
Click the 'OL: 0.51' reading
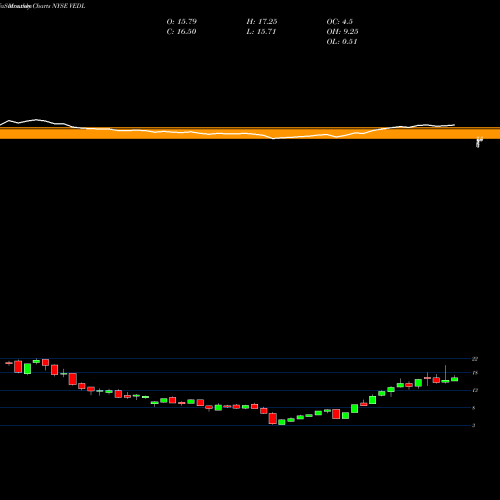(342, 42)
